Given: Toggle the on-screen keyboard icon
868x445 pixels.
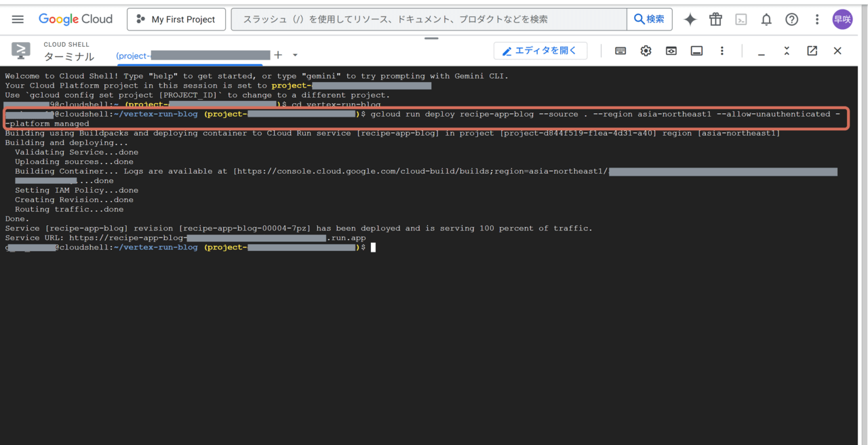Looking at the screenshot, I should click(620, 51).
